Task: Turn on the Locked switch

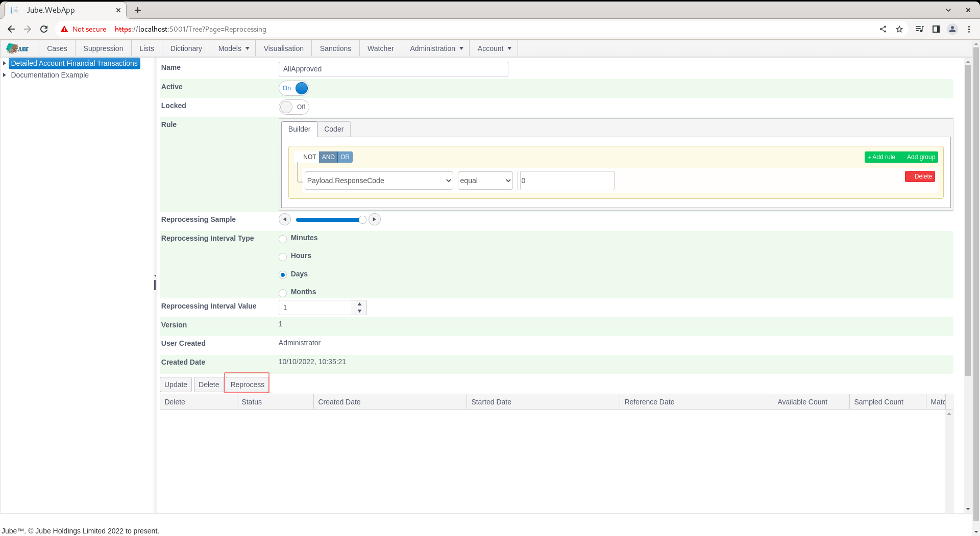Action: pyautogui.click(x=294, y=107)
